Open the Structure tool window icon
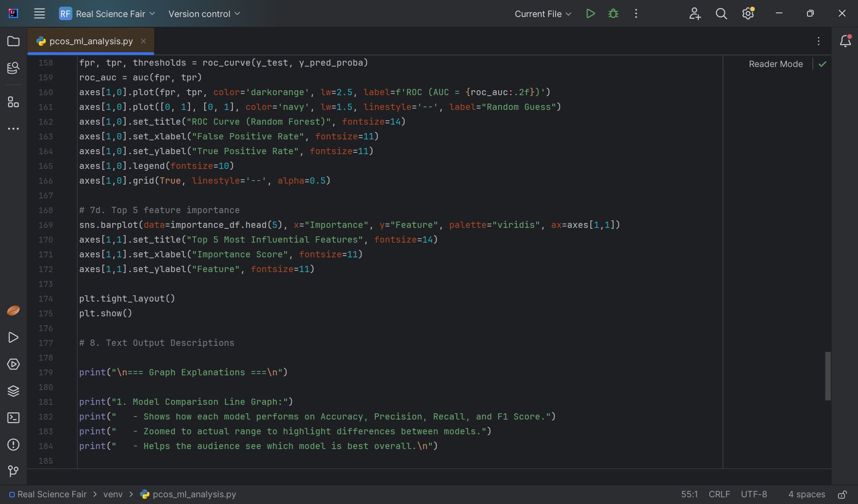Image resolution: width=858 pixels, height=504 pixels. point(13,102)
